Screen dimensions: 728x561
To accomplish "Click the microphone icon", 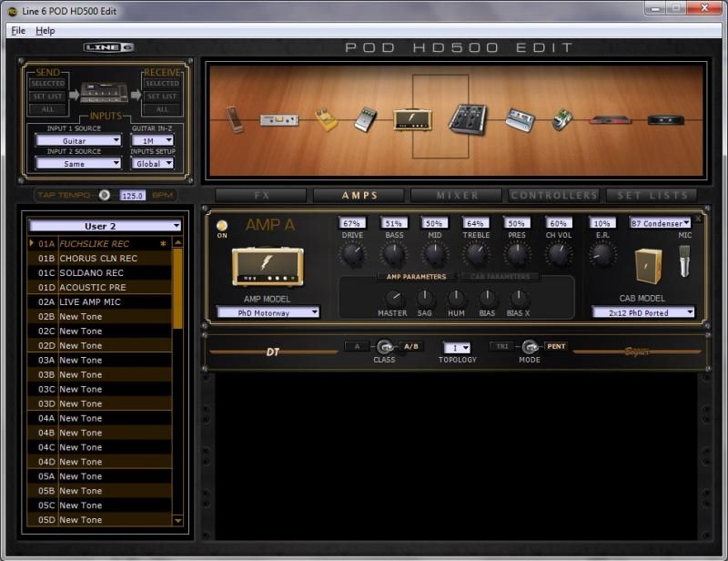I will (x=684, y=261).
